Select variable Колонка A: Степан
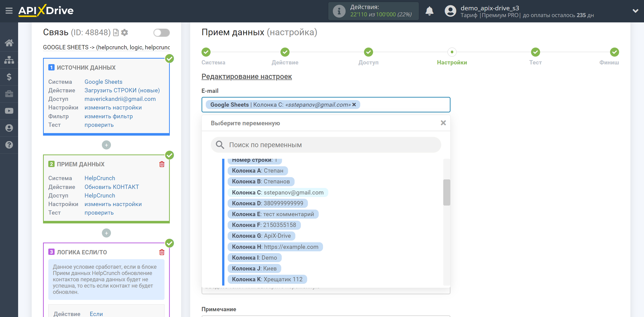The width and height of the screenshot is (644, 317). point(258,171)
